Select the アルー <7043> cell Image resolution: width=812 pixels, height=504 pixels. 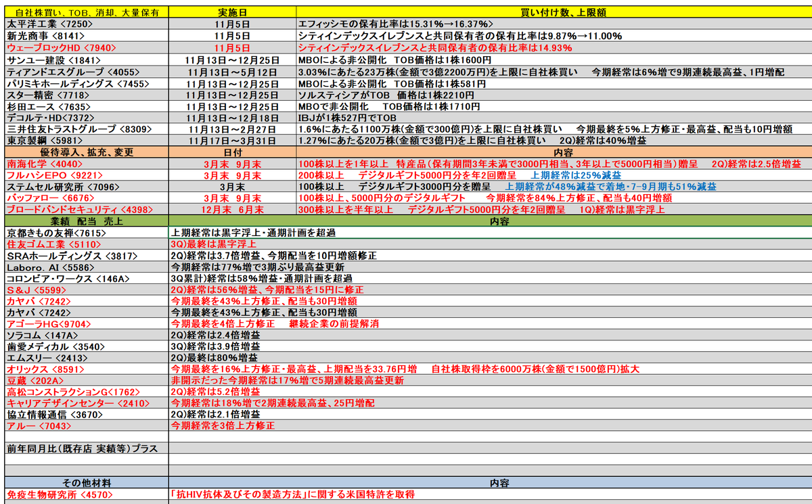(x=86, y=426)
